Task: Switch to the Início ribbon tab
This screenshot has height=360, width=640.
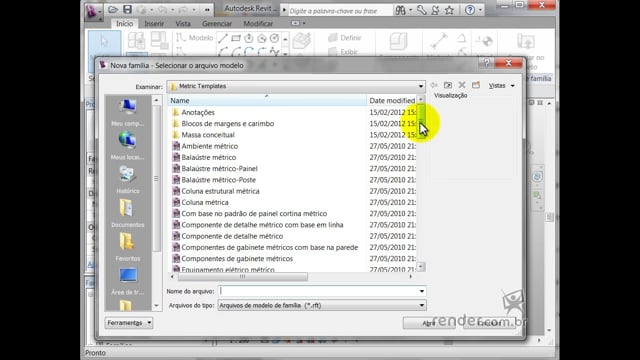Action: click(124, 24)
